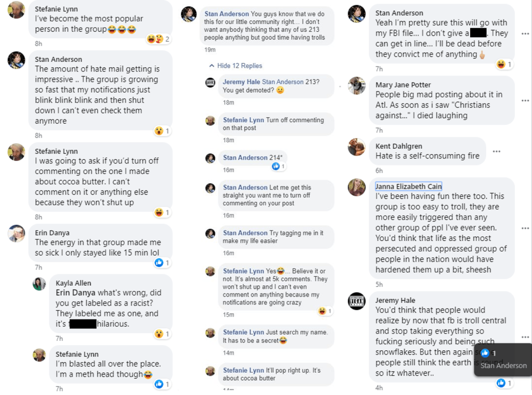Open options menu for Janna Elizabeth Cain's comment

point(525,228)
